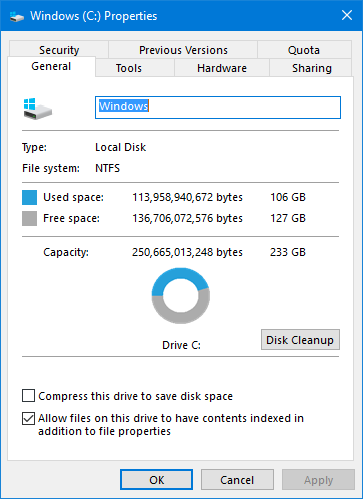The height and width of the screenshot is (499, 363).
Task: Click the Apply button
Action: pos(318,480)
